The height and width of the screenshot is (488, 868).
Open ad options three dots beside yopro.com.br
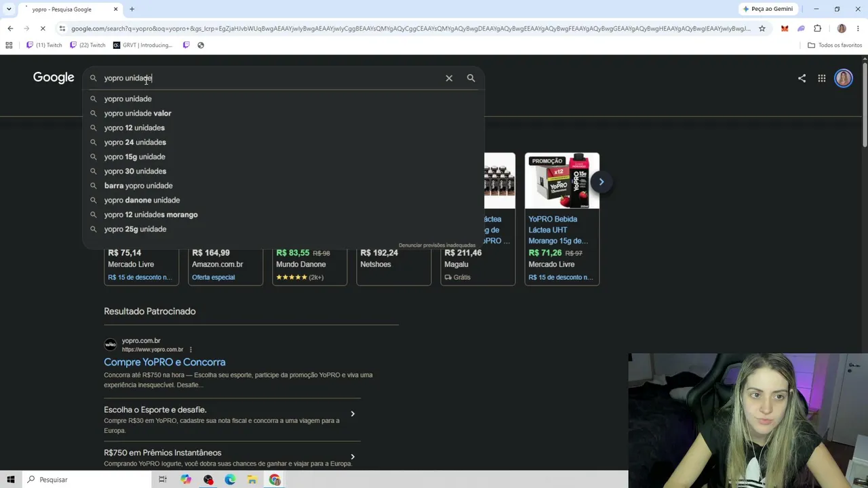tap(191, 350)
